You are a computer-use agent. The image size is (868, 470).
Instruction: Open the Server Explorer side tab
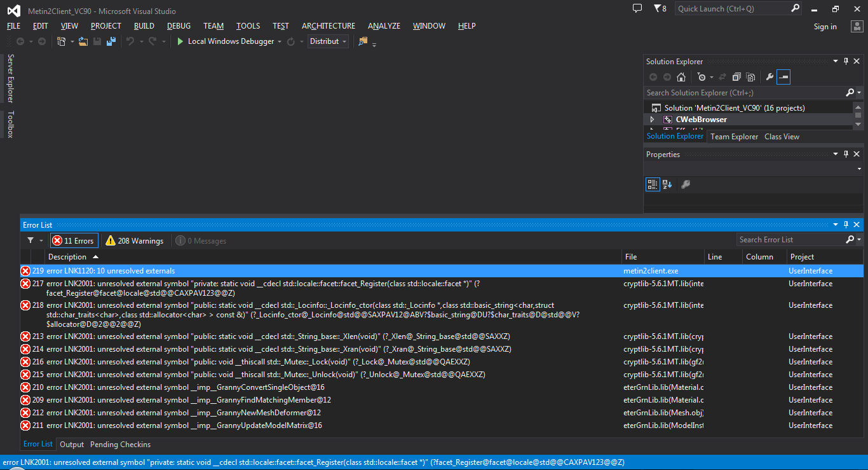tap(10, 79)
